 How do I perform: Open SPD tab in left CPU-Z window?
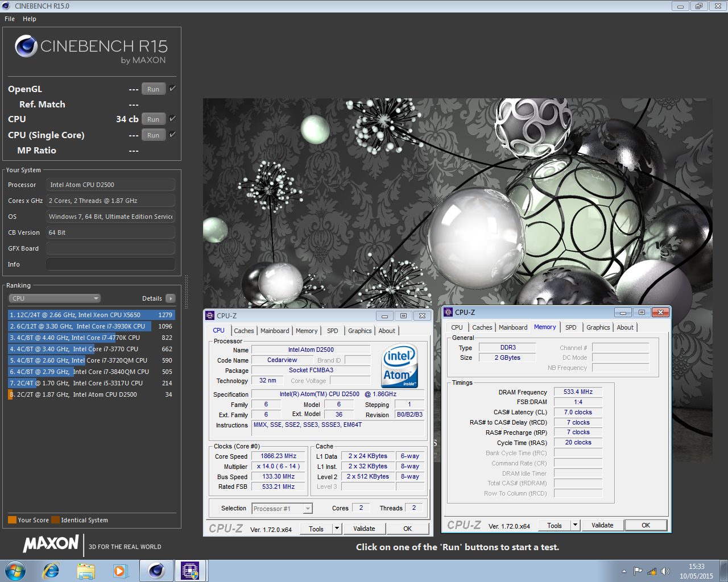(x=333, y=331)
